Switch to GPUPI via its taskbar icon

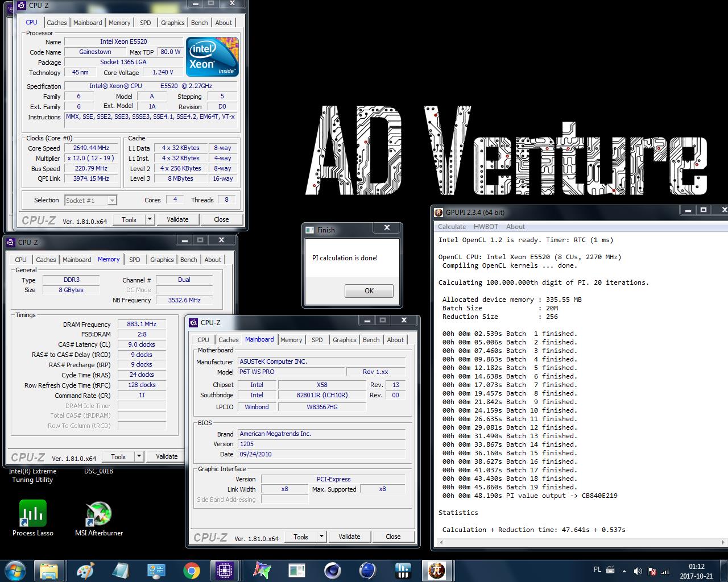point(437,570)
